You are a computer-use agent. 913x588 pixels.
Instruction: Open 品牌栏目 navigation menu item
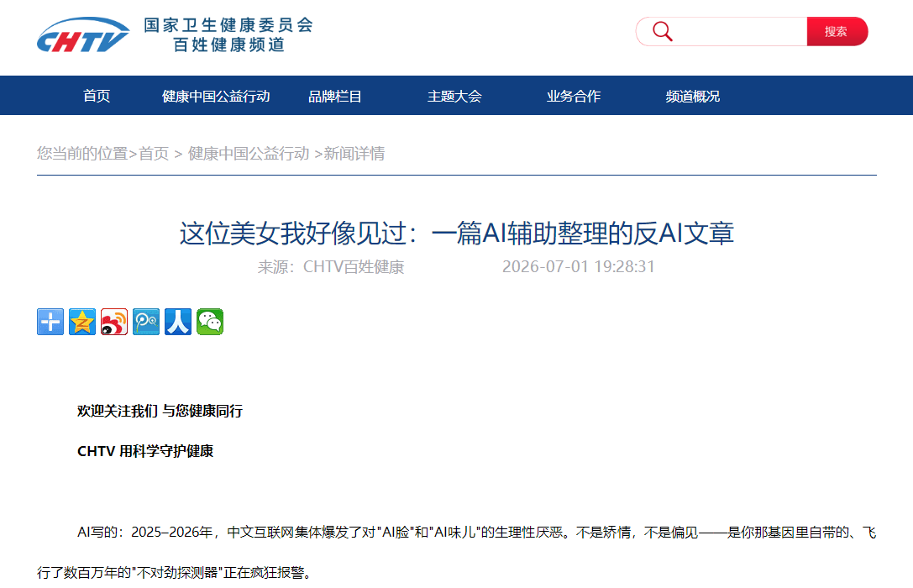coord(335,96)
